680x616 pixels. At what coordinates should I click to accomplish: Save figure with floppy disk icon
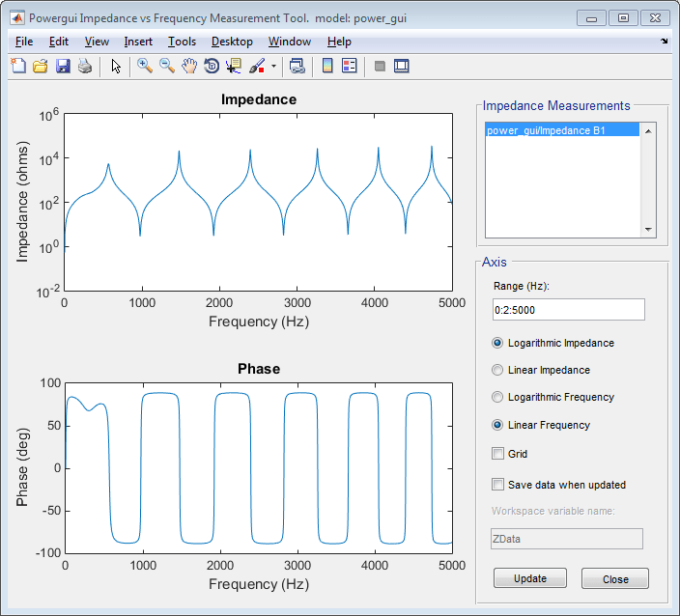tap(63, 66)
